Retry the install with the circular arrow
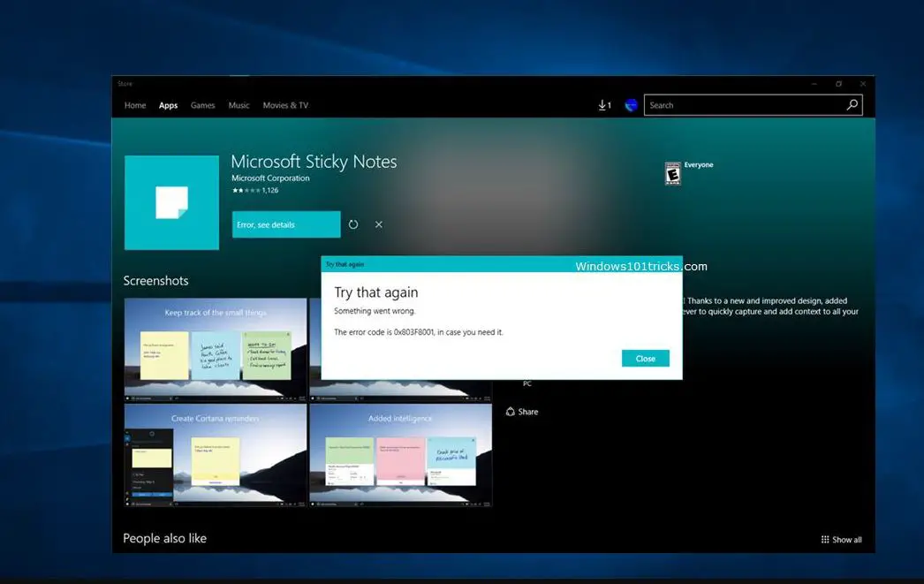The width and height of the screenshot is (924, 584). pos(353,224)
